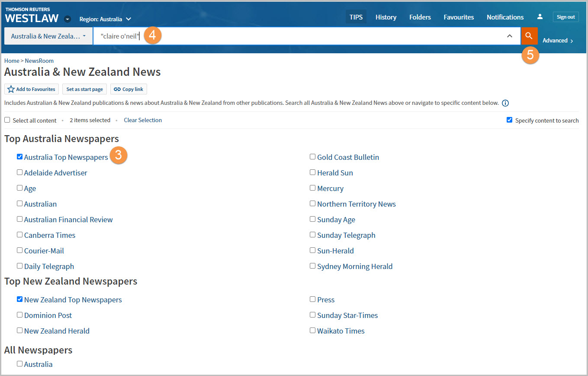Screen dimensions: 588x376
Task: Tick the Select all content checkbox
Action: (x=7, y=120)
